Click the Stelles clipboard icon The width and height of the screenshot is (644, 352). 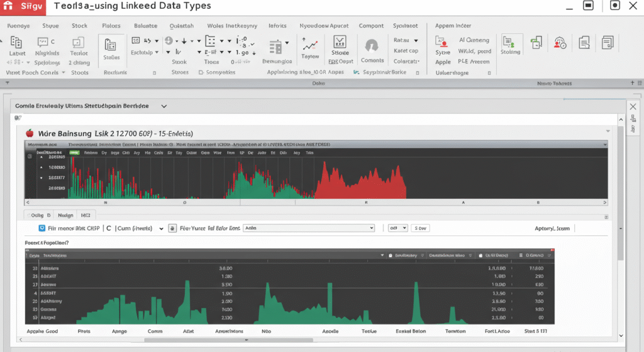pos(111,45)
